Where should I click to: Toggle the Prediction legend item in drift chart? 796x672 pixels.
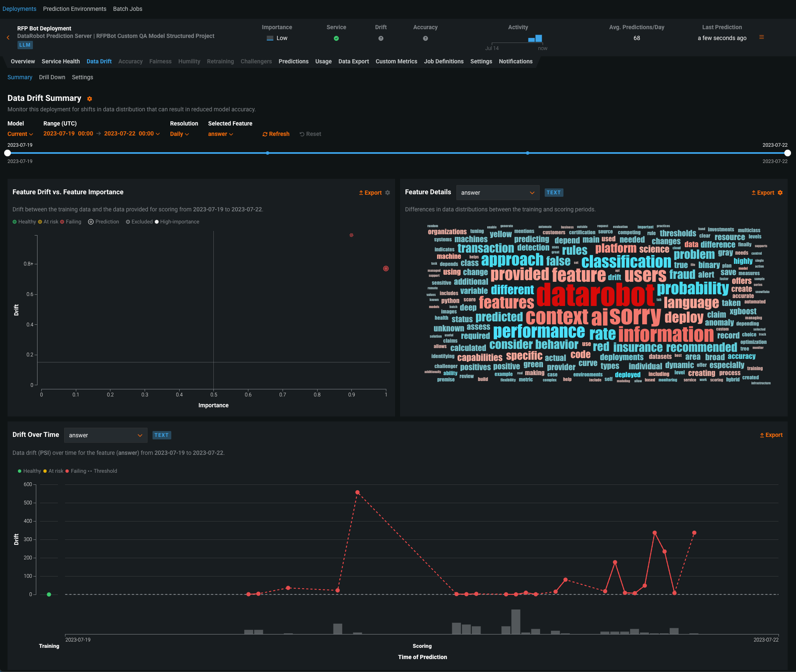pyautogui.click(x=103, y=222)
